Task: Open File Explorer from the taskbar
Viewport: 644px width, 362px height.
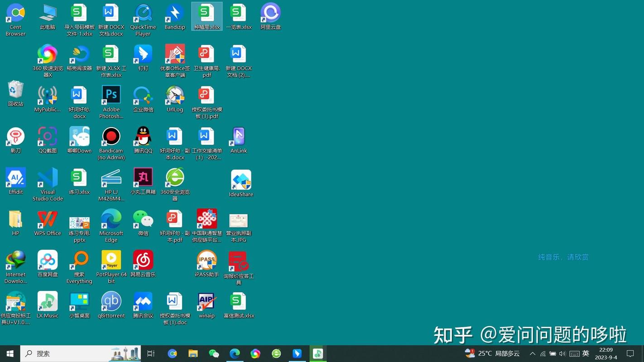Action: tap(193, 353)
